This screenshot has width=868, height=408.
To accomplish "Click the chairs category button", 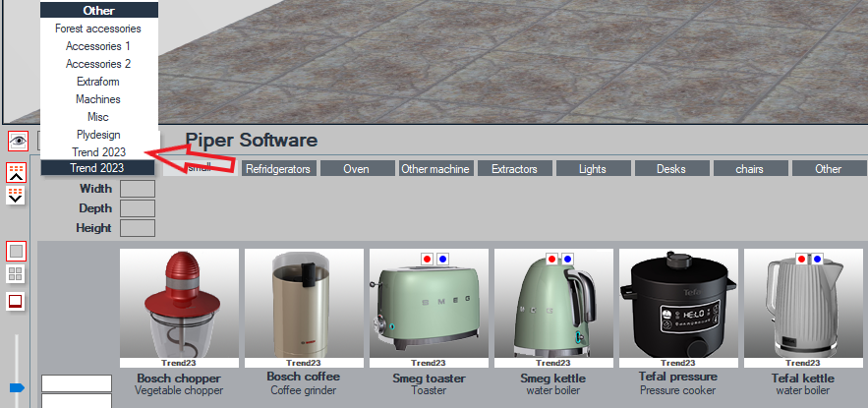I will (x=750, y=169).
